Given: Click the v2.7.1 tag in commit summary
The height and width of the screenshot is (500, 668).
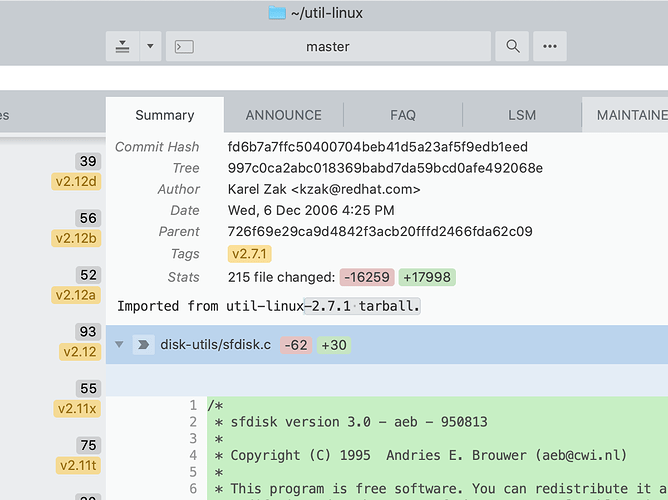Looking at the screenshot, I should (x=250, y=254).
